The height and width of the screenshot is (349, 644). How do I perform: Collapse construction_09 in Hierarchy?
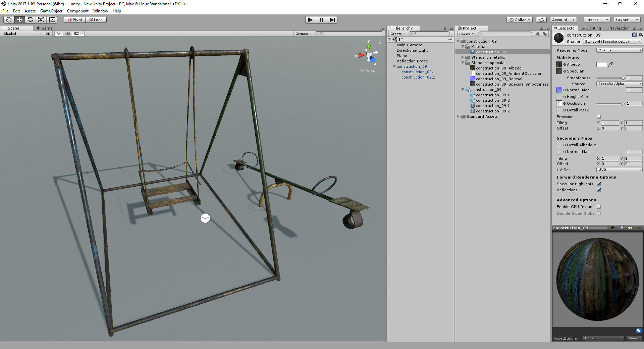pyautogui.click(x=394, y=66)
